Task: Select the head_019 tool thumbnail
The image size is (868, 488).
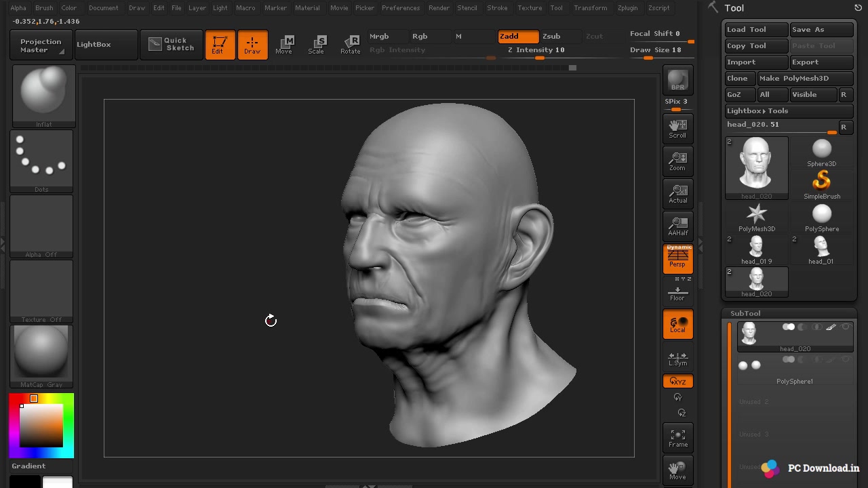Action: [756, 249]
